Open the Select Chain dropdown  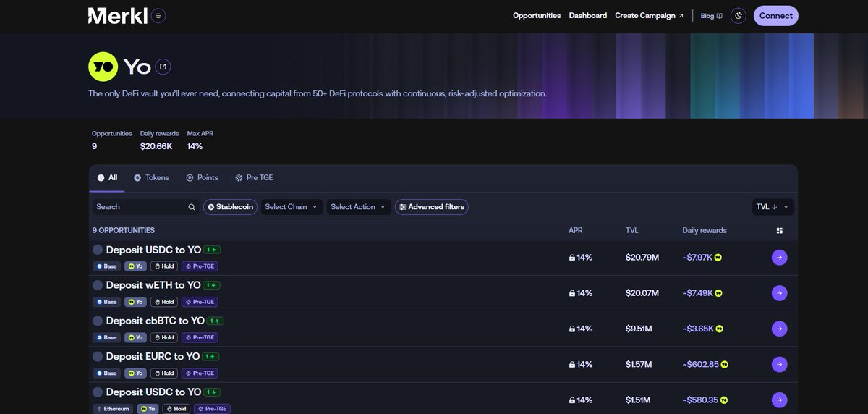point(292,207)
